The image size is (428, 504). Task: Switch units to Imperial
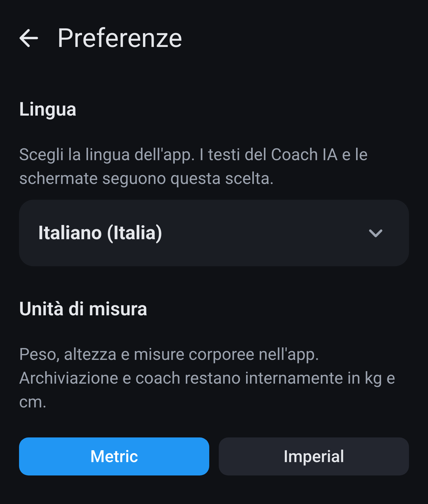(314, 456)
